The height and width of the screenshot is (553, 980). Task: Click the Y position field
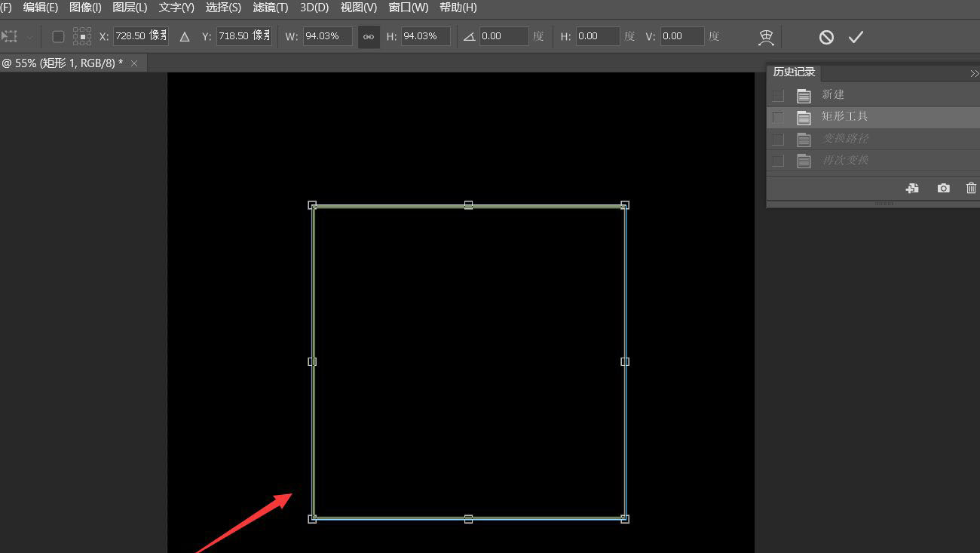coord(244,36)
